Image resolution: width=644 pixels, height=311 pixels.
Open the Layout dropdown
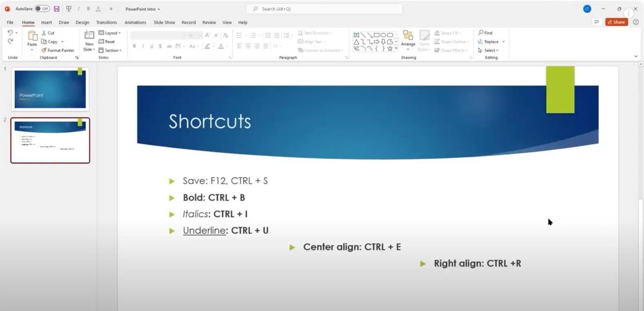click(x=109, y=33)
